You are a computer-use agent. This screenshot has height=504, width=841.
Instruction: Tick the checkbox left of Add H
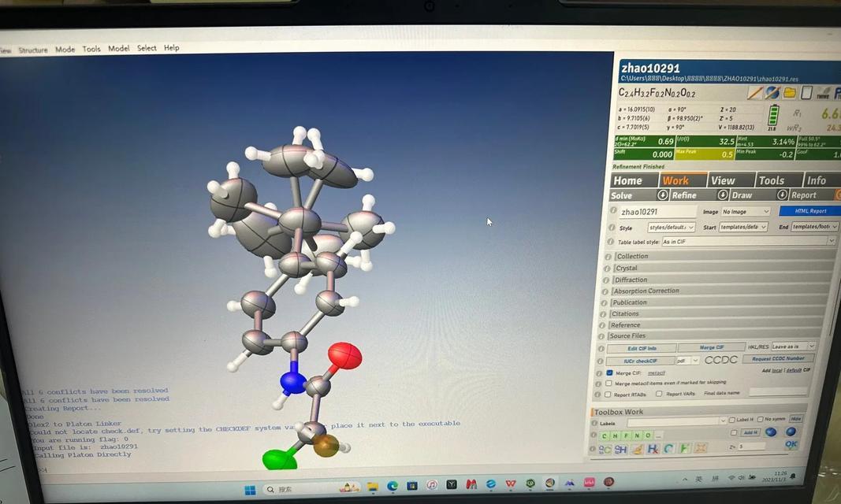tap(734, 432)
